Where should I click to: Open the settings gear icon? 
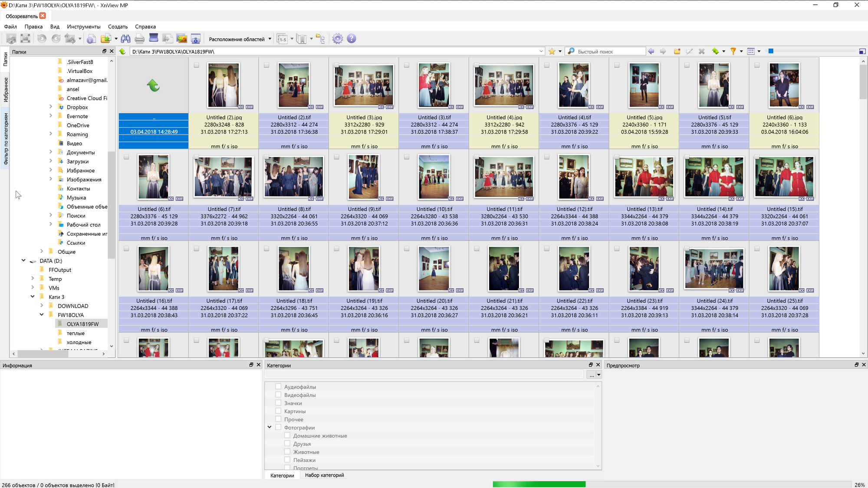pyautogui.click(x=337, y=39)
